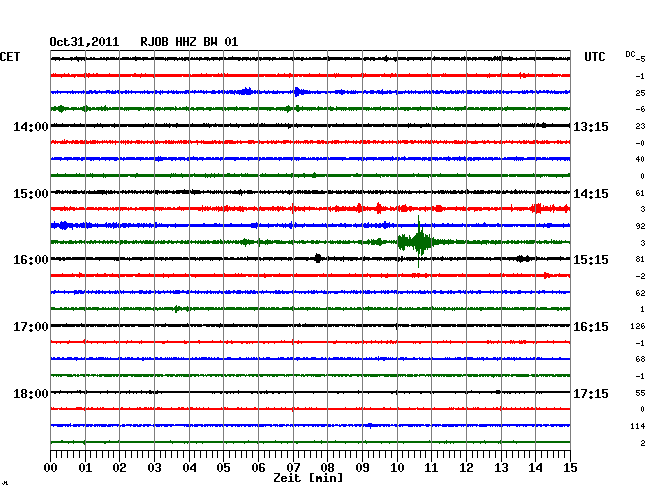Click the minute axis tick label "14"
The width and height of the screenshot is (650, 494).
click(535, 467)
